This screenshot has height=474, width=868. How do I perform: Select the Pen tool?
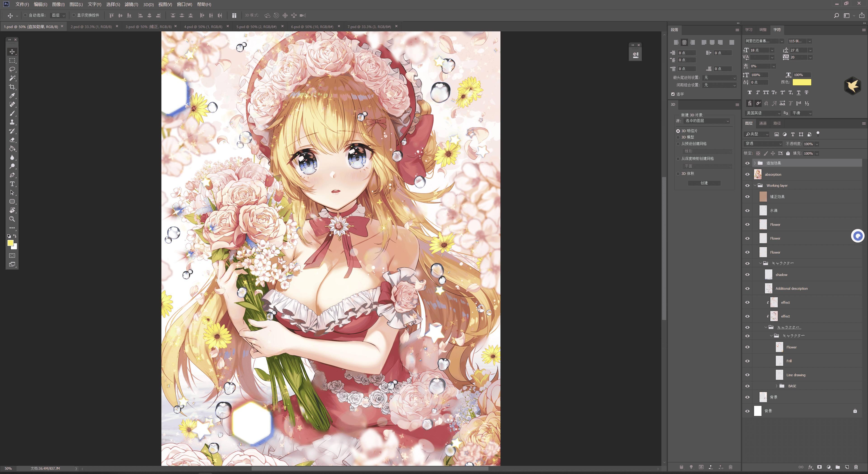pyautogui.click(x=12, y=175)
